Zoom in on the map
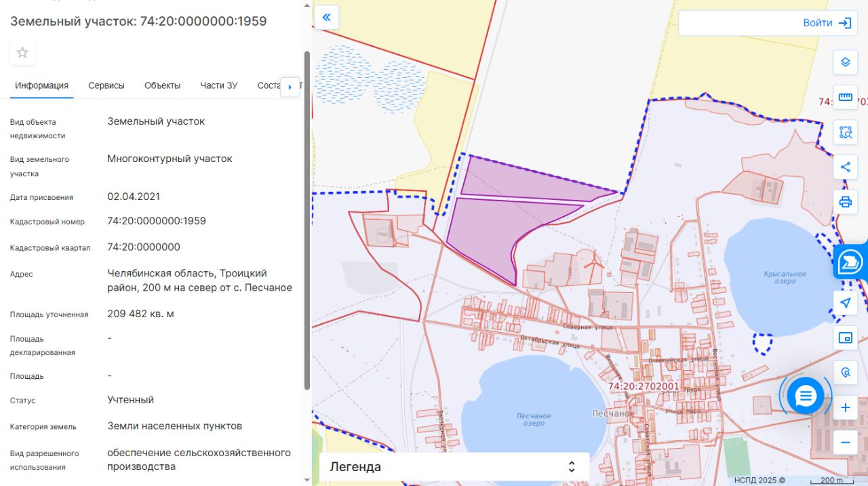The height and width of the screenshot is (486, 868). 845,408
